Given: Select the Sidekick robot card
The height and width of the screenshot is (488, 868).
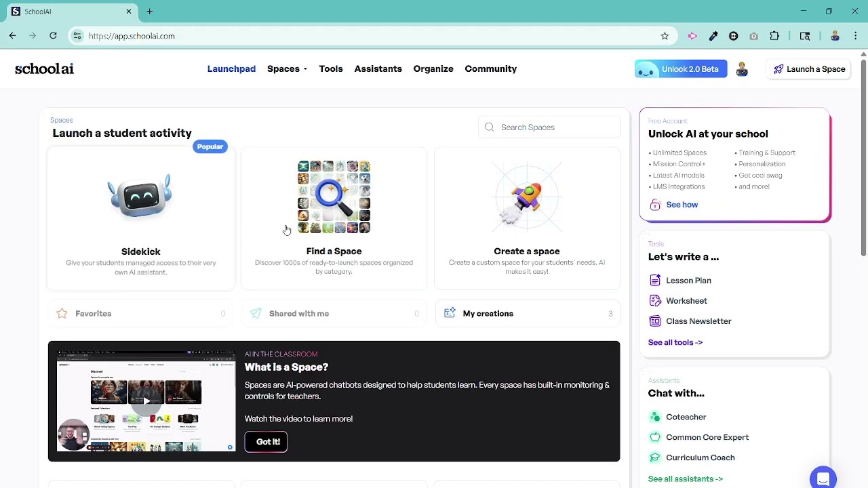Looking at the screenshot, I should click(x=141, y=218).
